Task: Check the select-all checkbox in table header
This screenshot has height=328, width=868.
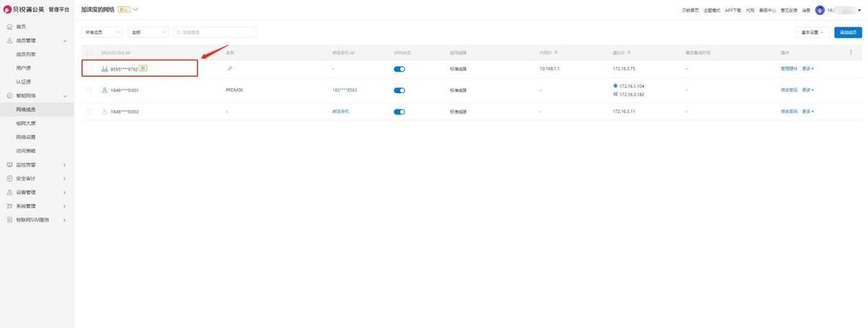Action: 89,52
